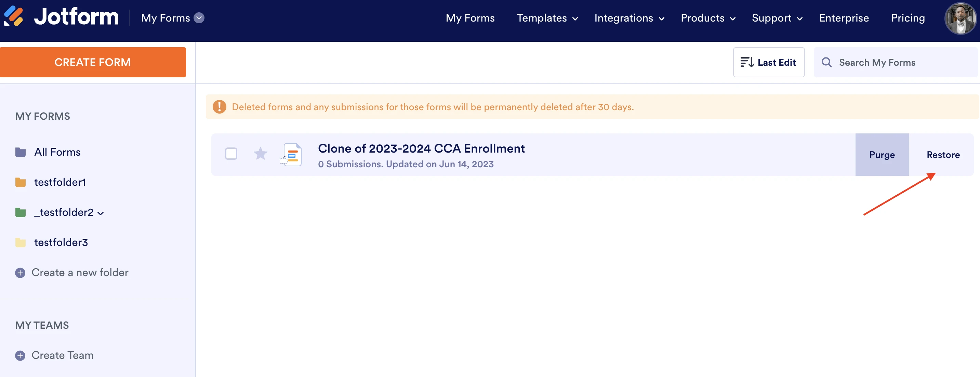Purge the deleted enrollment form
The image size is (980, 377).
(882, 155)
